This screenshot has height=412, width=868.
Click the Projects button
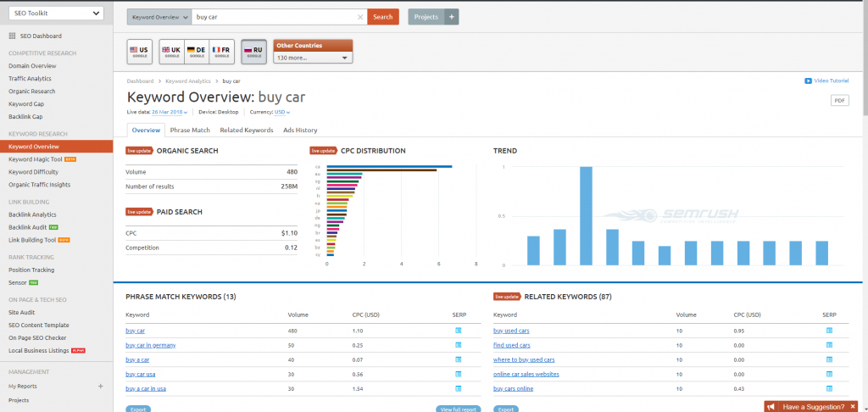coord(426,17)
